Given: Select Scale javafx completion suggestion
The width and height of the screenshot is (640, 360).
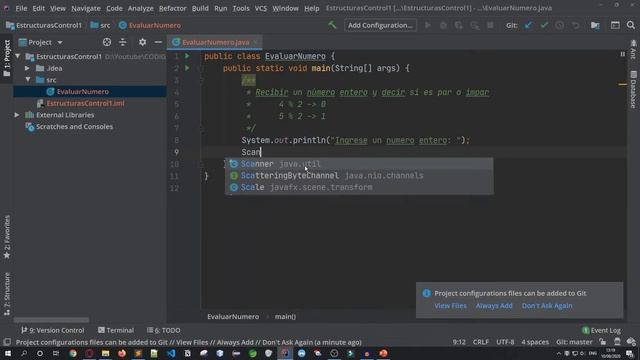Looking at the screenshot, I should tap(359, 187).
